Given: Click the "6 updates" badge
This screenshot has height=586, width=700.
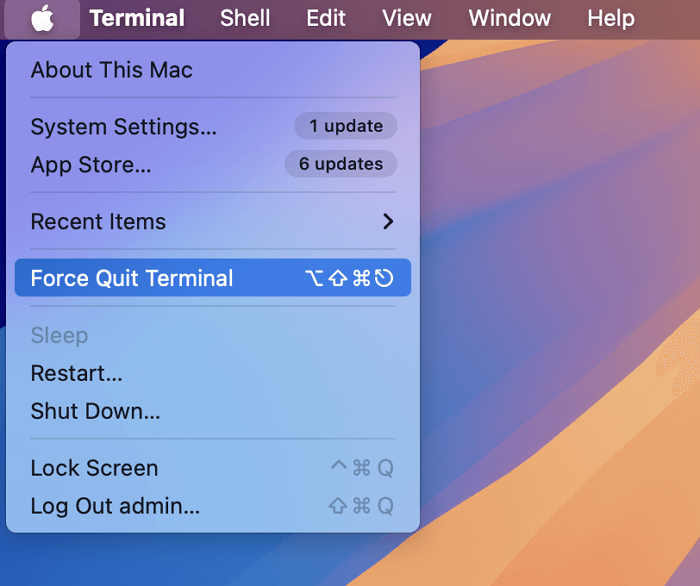Looking at the screenshot, I should click(x=340, y=164).
